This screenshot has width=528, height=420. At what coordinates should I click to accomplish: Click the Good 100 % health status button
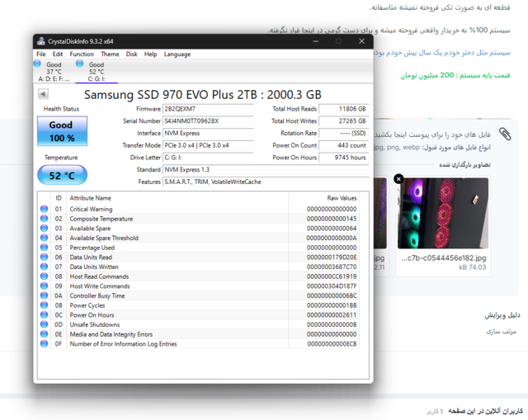coord(63,131)
